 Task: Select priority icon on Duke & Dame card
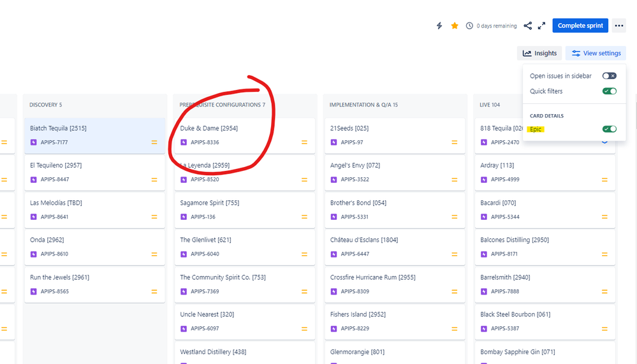(x=304, y=142)
